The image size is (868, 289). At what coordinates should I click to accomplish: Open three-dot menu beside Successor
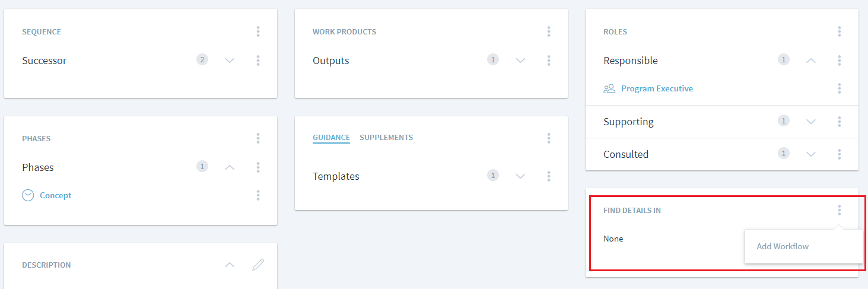[258, 61]
